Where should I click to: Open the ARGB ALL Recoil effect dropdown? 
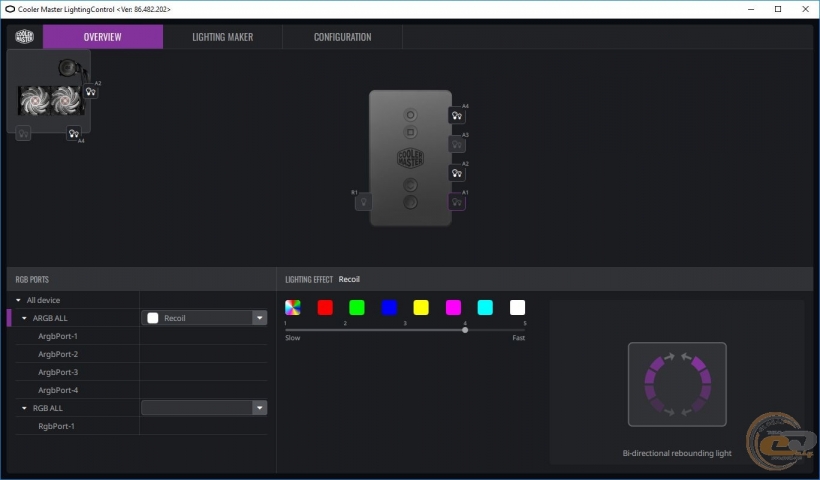[x=260, y=318]
